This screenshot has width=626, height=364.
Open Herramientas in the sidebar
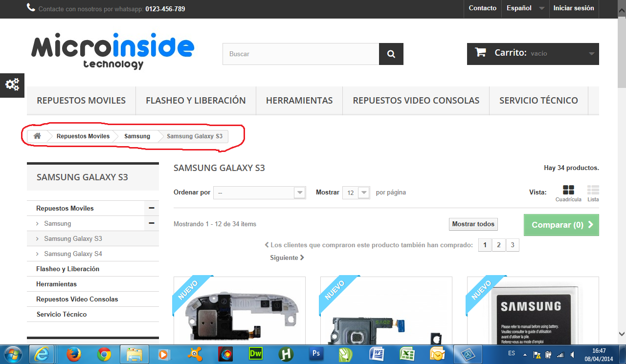56,284
